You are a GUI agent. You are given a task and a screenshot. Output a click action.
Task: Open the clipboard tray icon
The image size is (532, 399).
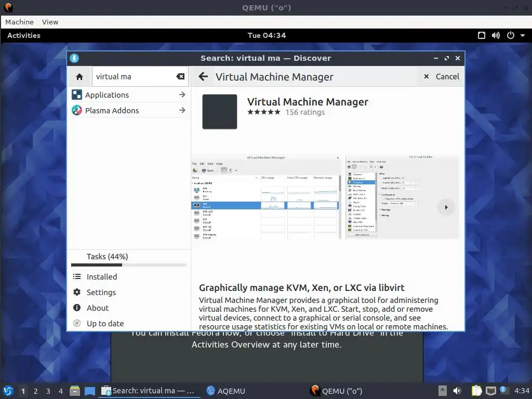tap(477, 391)
